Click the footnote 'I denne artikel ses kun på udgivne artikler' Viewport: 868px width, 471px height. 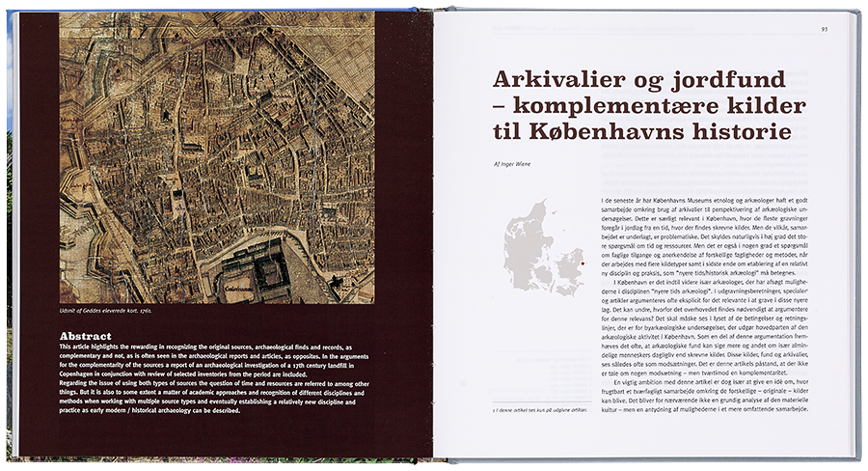click(540, 410)
